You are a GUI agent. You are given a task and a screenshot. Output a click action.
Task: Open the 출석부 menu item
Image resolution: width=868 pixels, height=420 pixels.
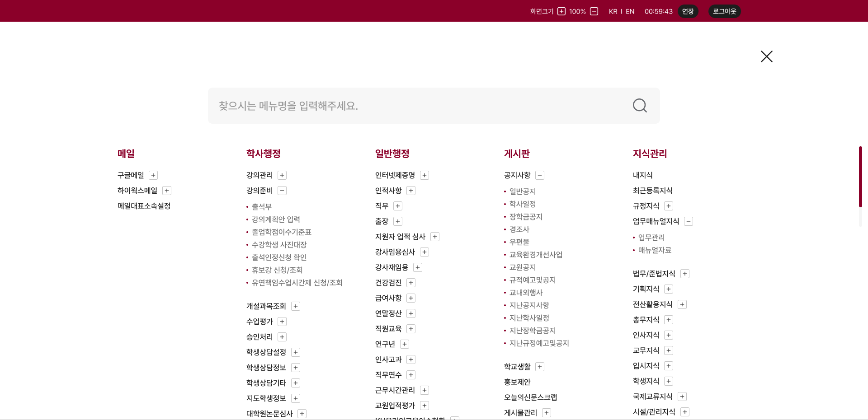pyautogui.click(x=261, y=207)
